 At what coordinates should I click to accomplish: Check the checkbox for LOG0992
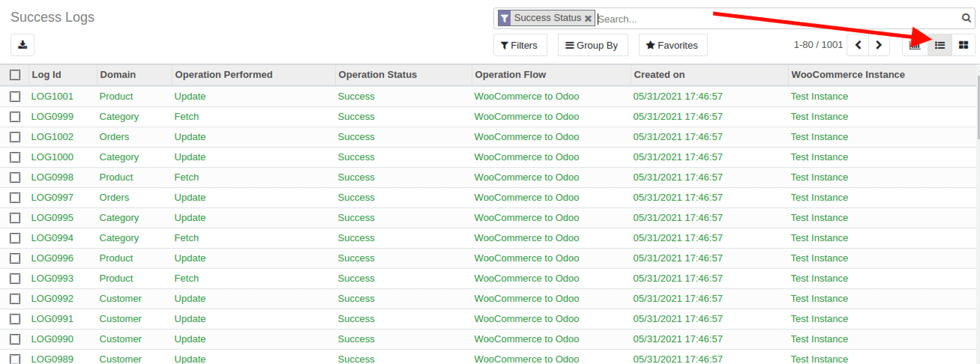(15, 298)
